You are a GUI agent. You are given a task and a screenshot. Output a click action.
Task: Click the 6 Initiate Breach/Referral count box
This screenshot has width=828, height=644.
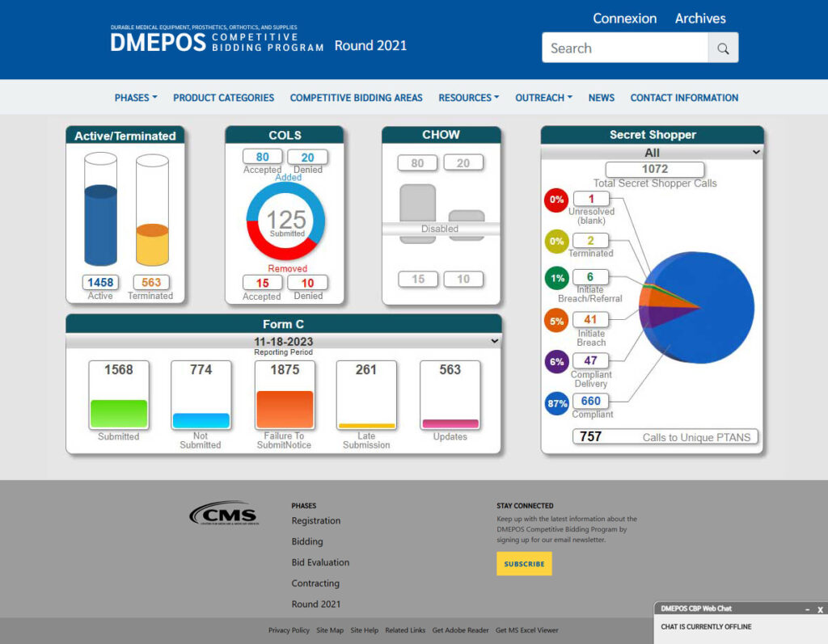click(591, 277)
